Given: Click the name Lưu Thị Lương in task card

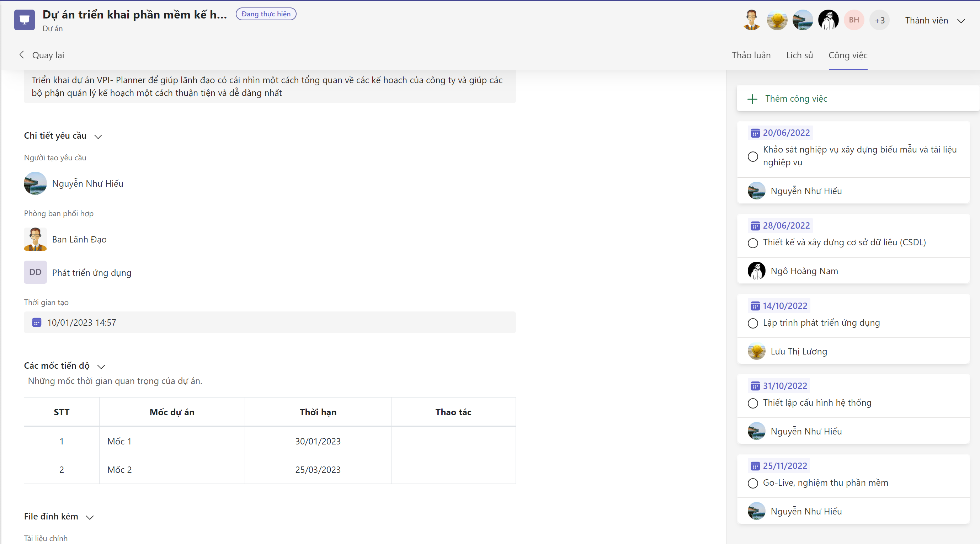Looking at the screenshot, I should [x=799, y=351].
